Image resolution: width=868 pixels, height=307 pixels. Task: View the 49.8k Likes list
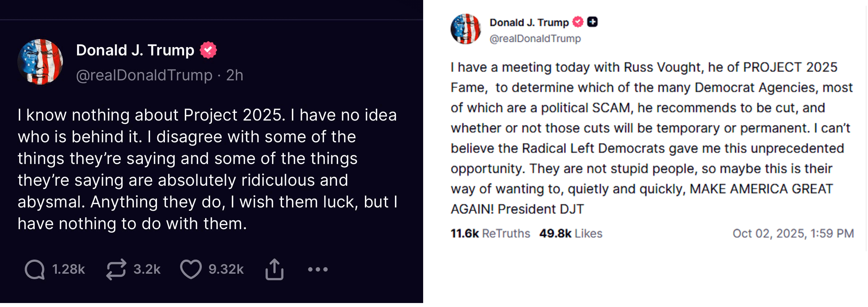(x=571, y=234)
